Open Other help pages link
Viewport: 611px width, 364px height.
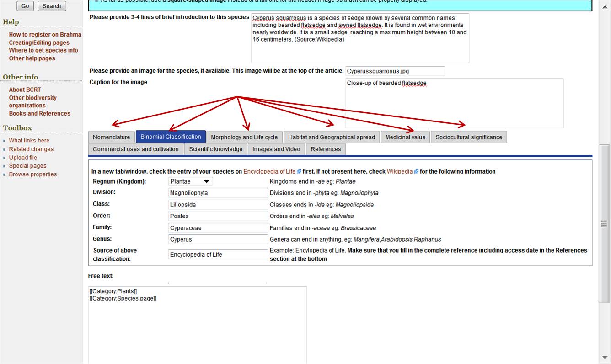(x=32, y=58)
